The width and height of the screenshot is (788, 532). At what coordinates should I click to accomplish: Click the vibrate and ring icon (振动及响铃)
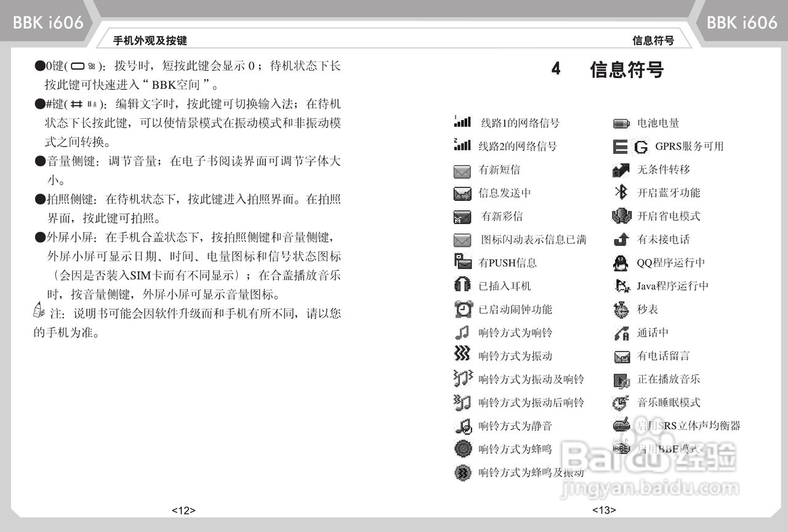click(x=463, y=378)
